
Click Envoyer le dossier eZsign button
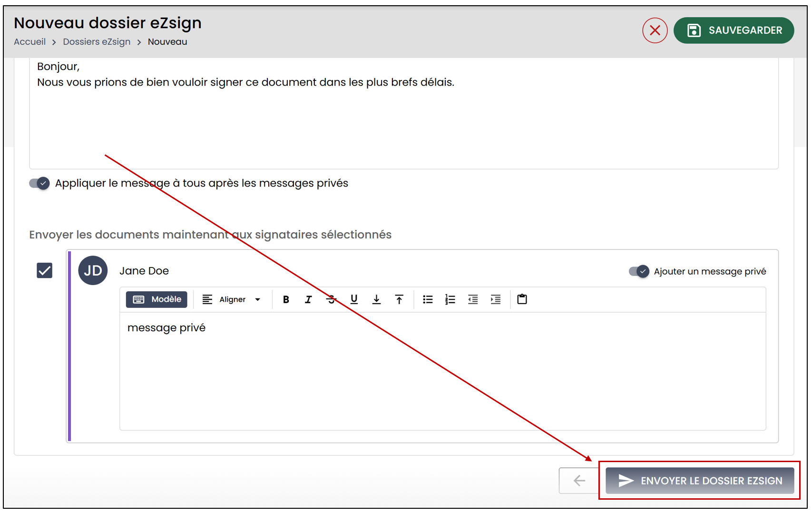point(700,481)
